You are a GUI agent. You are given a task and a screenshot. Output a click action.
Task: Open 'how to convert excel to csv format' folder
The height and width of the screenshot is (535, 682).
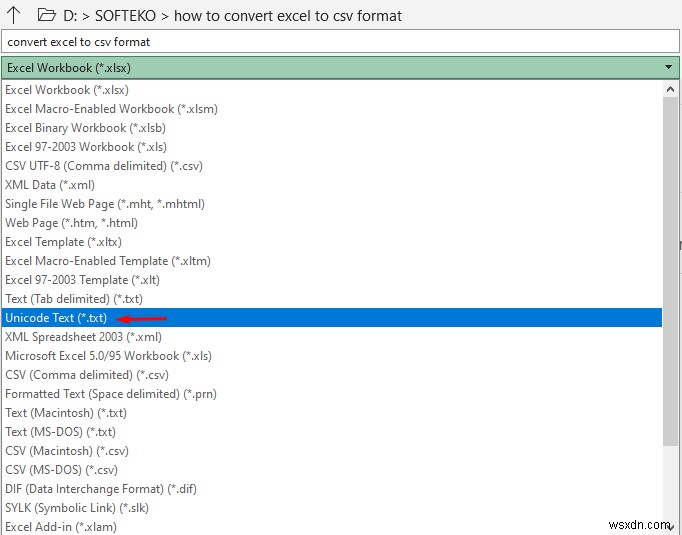click(x=288, y=16)
